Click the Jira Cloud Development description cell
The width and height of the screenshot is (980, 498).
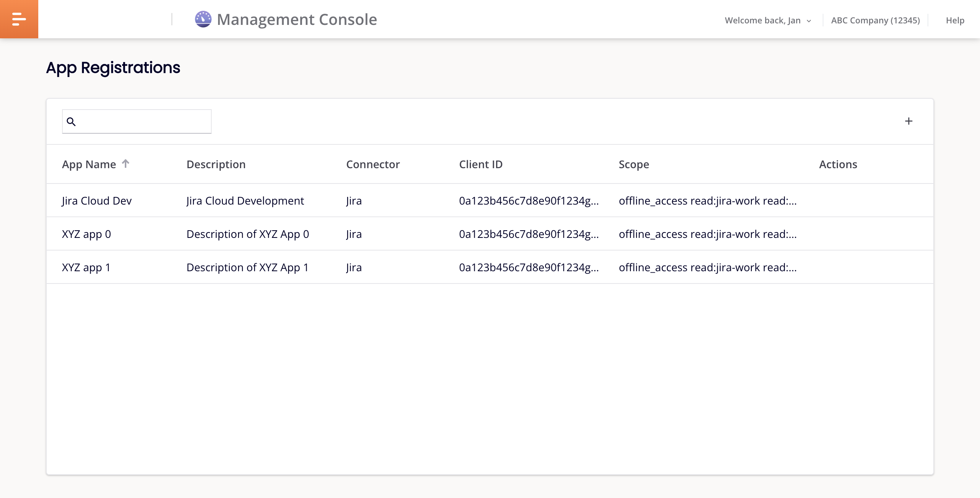[245, 201]
